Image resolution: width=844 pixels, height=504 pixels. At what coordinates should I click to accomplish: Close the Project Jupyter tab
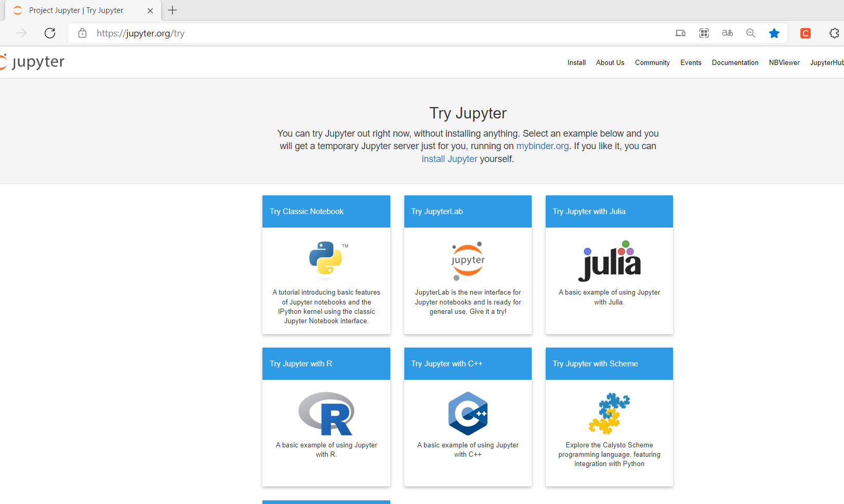coord(150,10)
